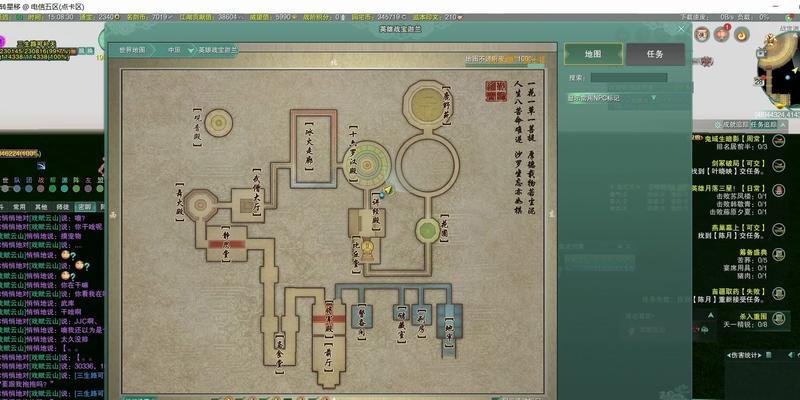Image resolution: width=800 pixels, height=400 pixels.
Task: Toggle the 派 channel circle
Action: click(65, 188)
